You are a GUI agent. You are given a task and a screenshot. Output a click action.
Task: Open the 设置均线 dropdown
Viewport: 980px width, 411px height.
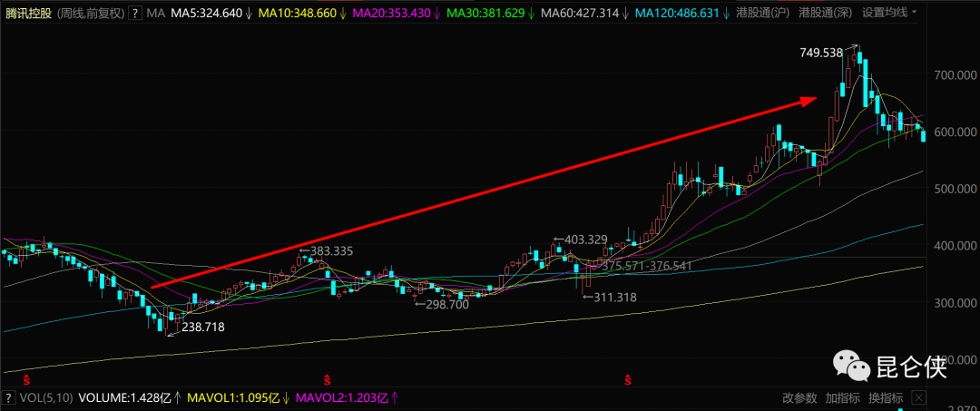pyautogui.click(x=888, y=14)
